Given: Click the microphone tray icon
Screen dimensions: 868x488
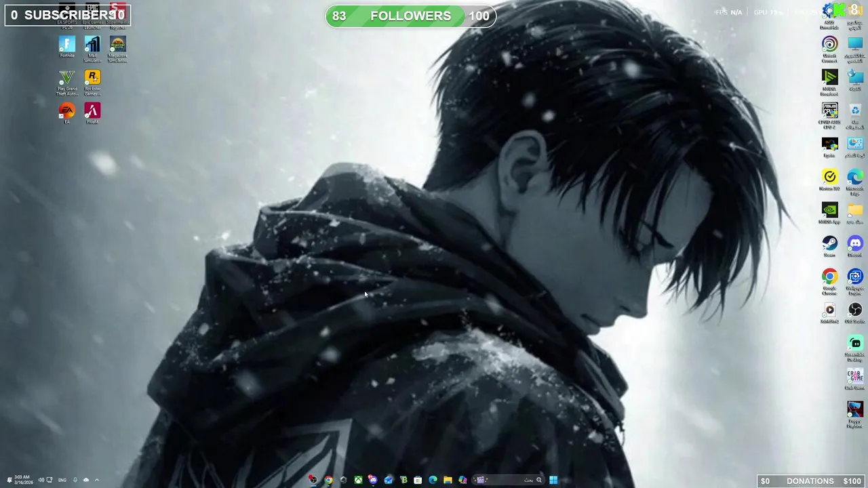Looking at the screenshot, I should pyautogui.click(x=75, y=480).
